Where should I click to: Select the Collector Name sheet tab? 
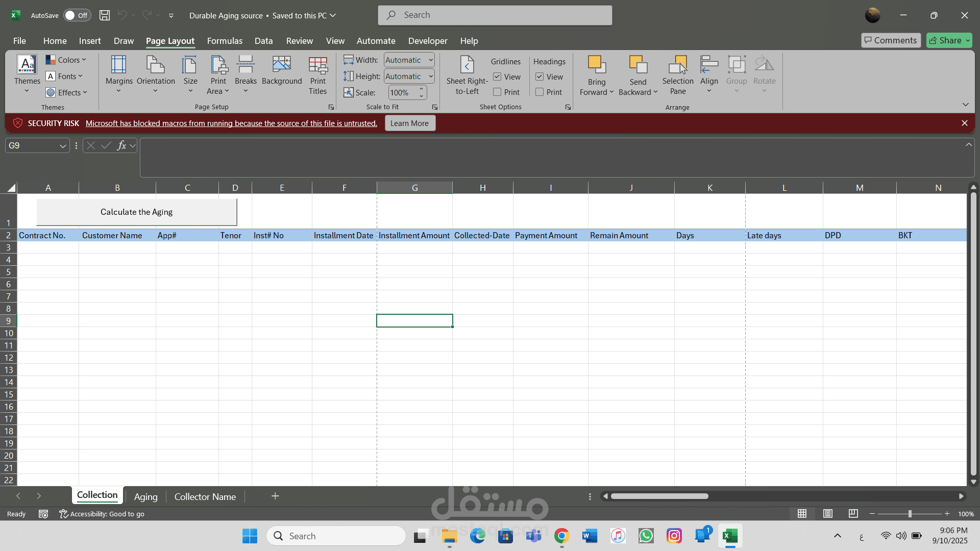[205, 496]
